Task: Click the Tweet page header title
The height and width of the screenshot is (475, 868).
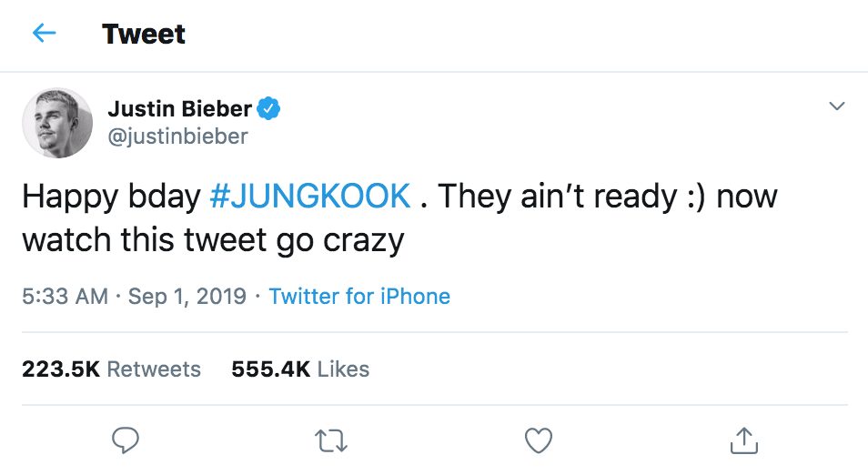Action: pos(144,34)
